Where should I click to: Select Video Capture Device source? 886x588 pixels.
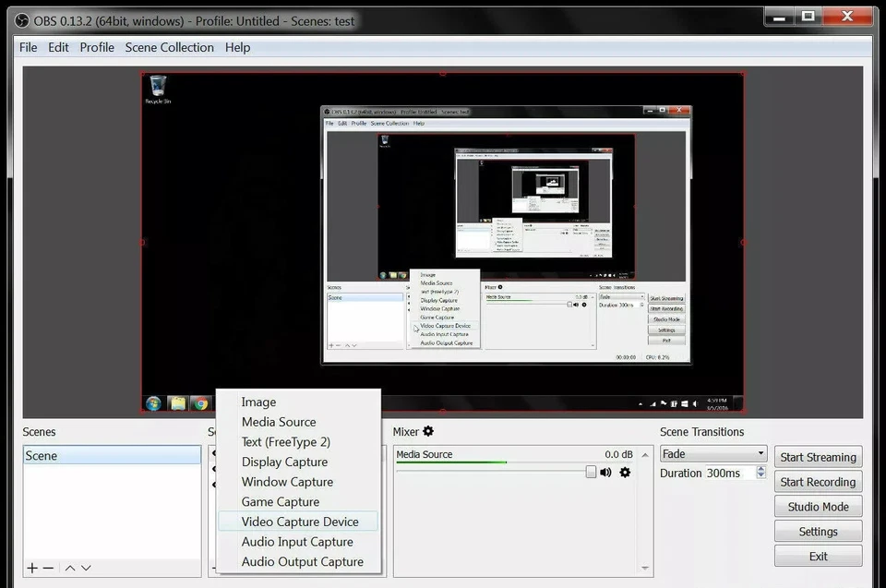[299, 522]
